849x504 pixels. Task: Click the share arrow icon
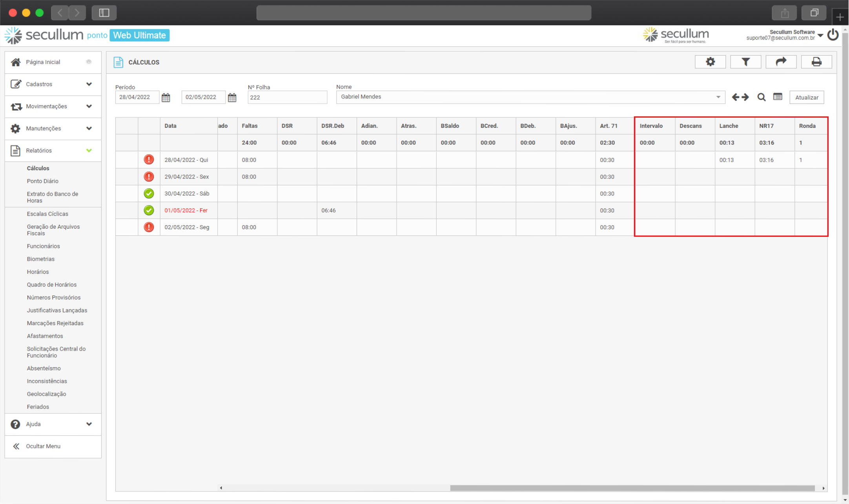(x=781, y=62)
